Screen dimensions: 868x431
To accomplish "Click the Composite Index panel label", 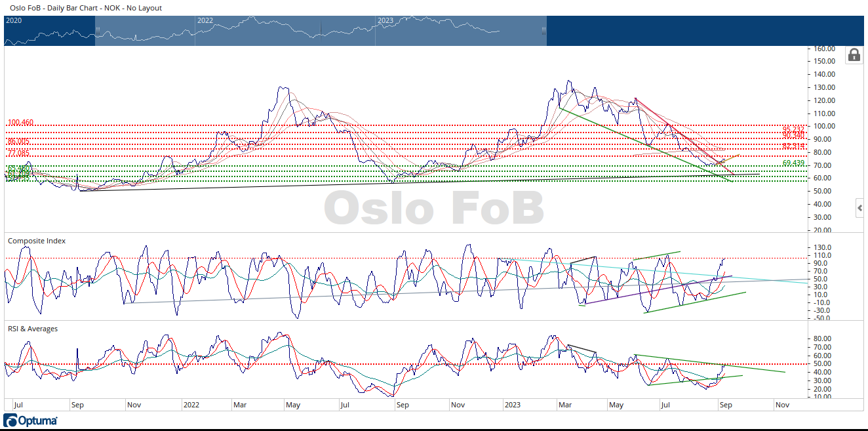I will [x=37, y=241].
